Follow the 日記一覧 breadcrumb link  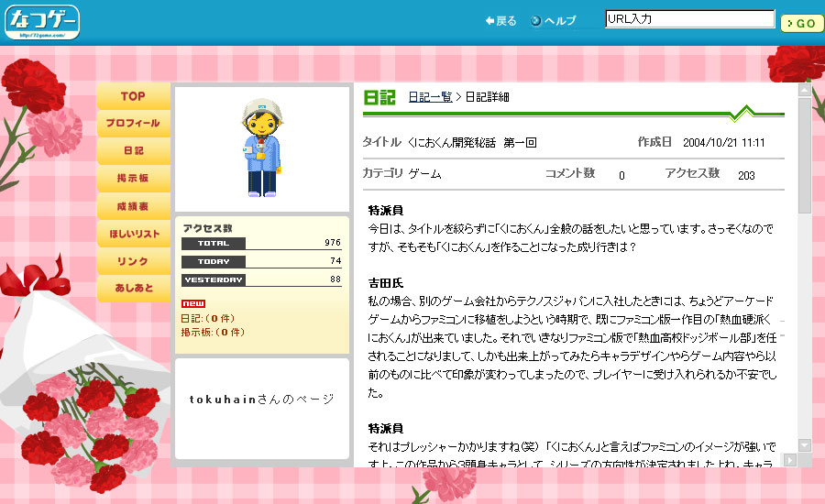(x=430, y=97)
